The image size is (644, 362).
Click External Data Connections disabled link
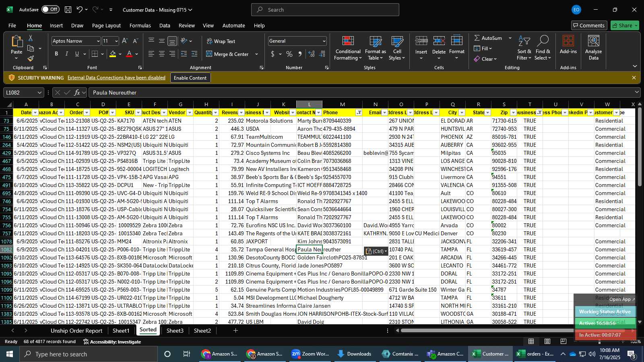click(116, 78)
